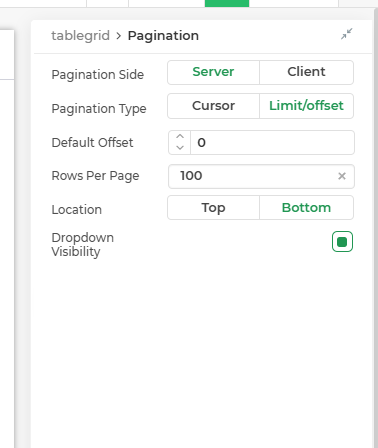Increase the Default Offset value
Viewport: 378px width, 448px height.
pos(180,137)
